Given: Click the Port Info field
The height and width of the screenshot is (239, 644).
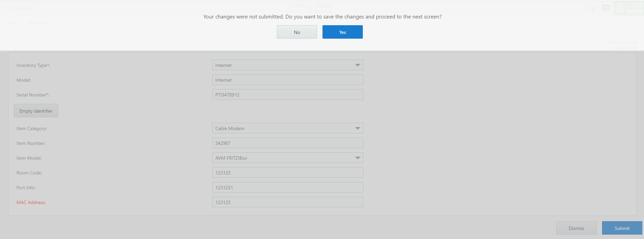Looking at the screenshot, I should [x=288, y=188].
